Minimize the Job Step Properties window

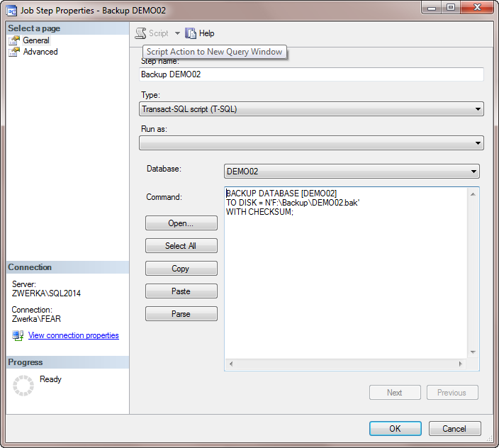(432, 7)
